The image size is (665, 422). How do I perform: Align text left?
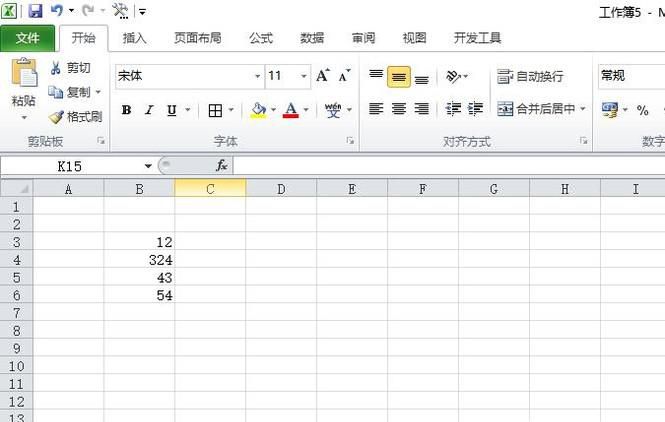coord(376,109)
